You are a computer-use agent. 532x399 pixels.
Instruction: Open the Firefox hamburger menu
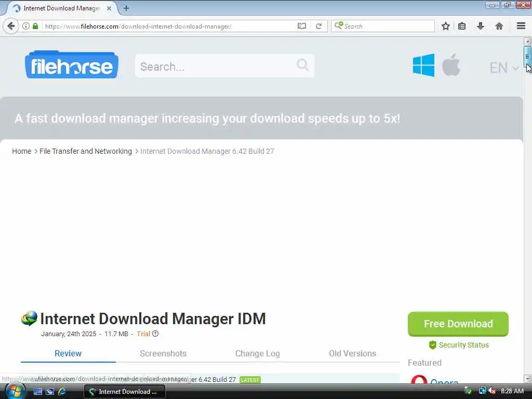pyautogui.click(x=521, y=26)
